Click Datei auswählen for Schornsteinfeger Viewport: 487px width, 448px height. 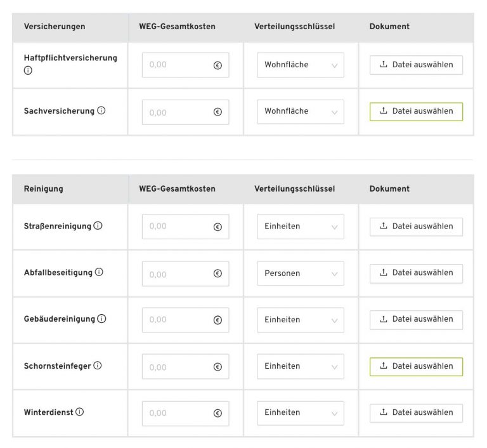(416, 366)
